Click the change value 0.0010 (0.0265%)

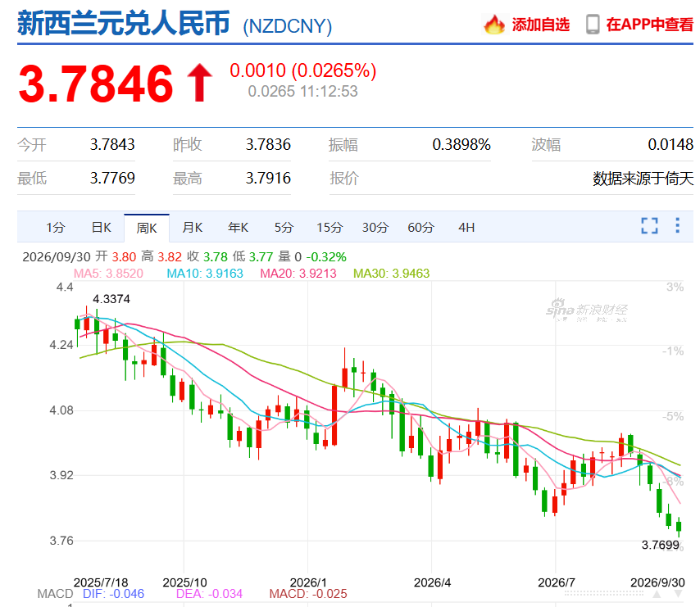tap(303, 70)
